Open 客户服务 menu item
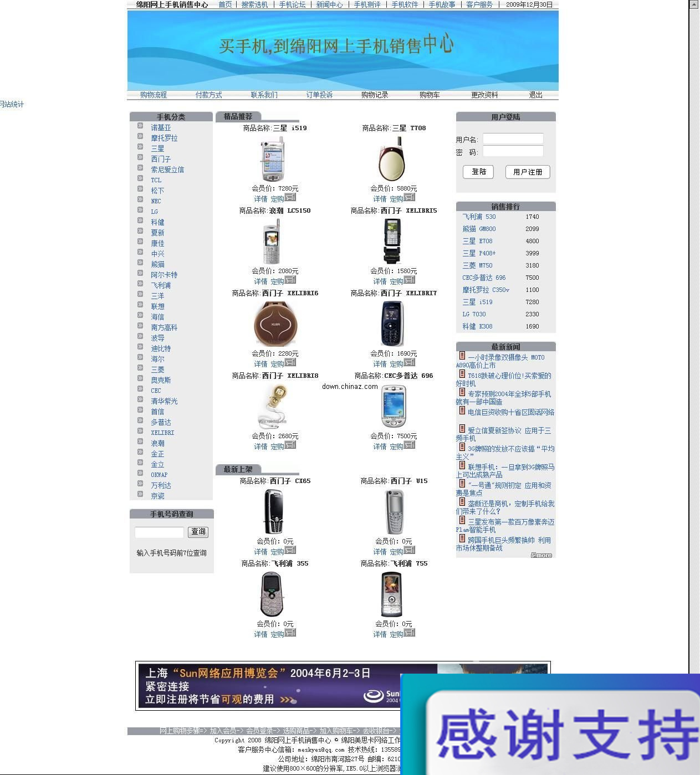The height and width of the screenshot is (775, 700). (x=479, y=4)
